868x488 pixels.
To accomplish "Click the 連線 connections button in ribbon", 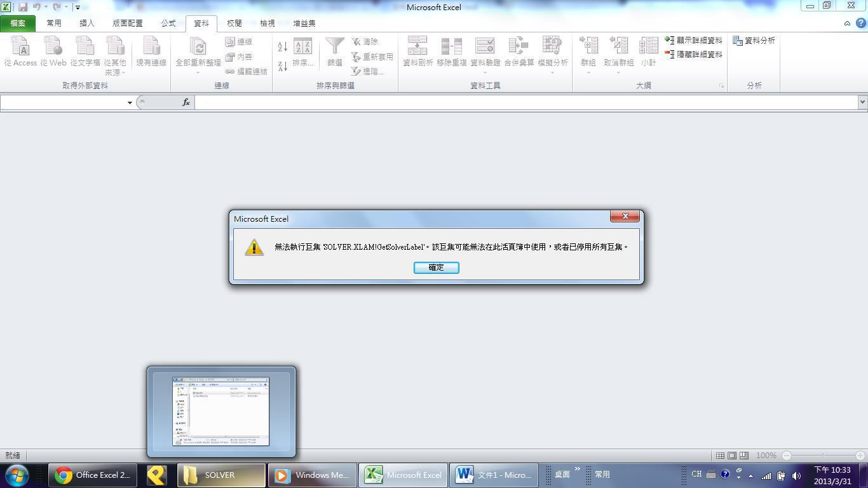I will [239, 42].
